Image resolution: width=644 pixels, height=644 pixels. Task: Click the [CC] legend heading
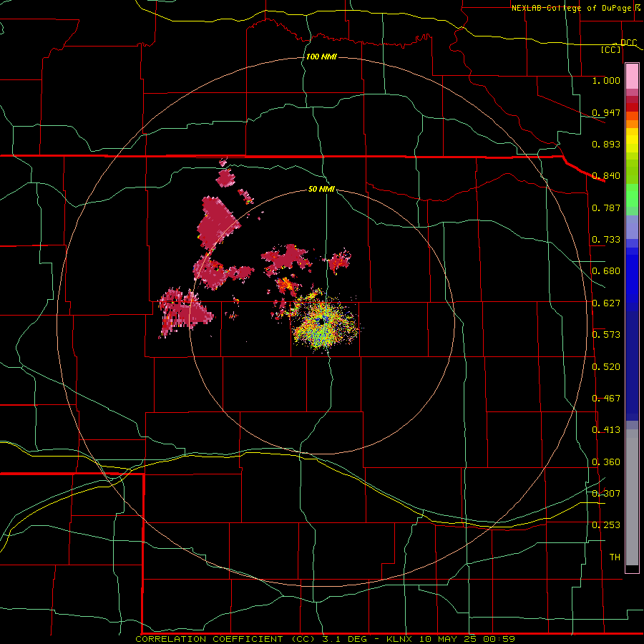[611, 49]
